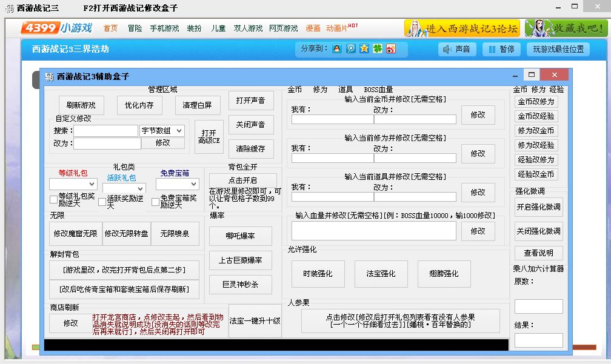Click the 刷新游戏 button

pyautogui.click(x=81, y=105)
